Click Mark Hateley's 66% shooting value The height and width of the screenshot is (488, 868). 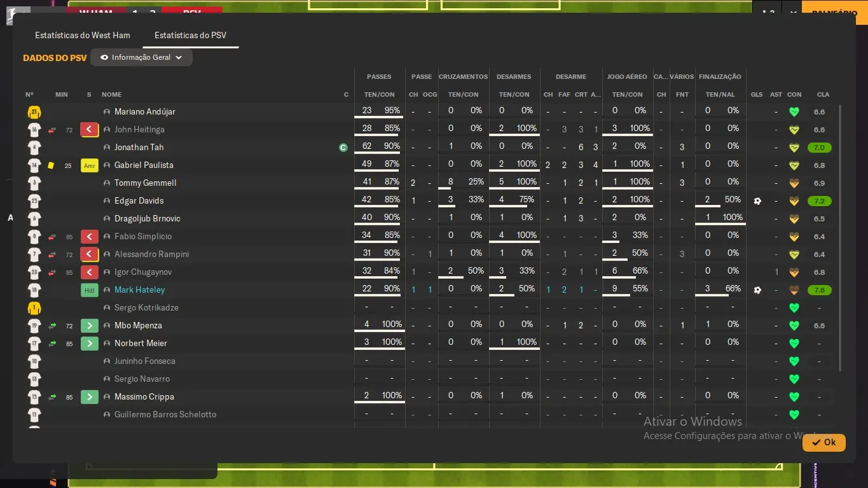tap(733, 289)
